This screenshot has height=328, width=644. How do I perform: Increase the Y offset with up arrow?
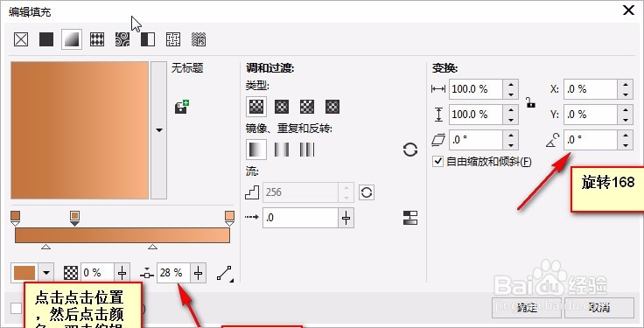pos(625,109)
